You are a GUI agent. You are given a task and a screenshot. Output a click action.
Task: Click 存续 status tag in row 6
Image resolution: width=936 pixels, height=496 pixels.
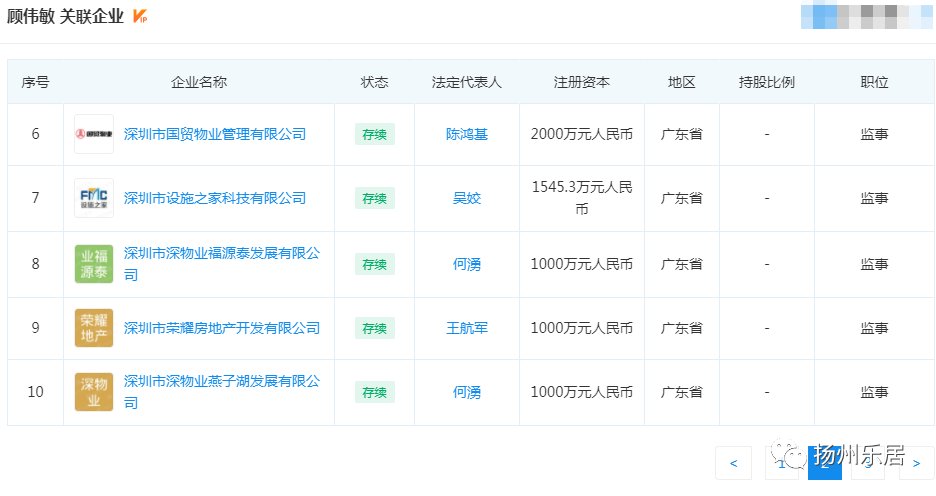coord(374,134)
